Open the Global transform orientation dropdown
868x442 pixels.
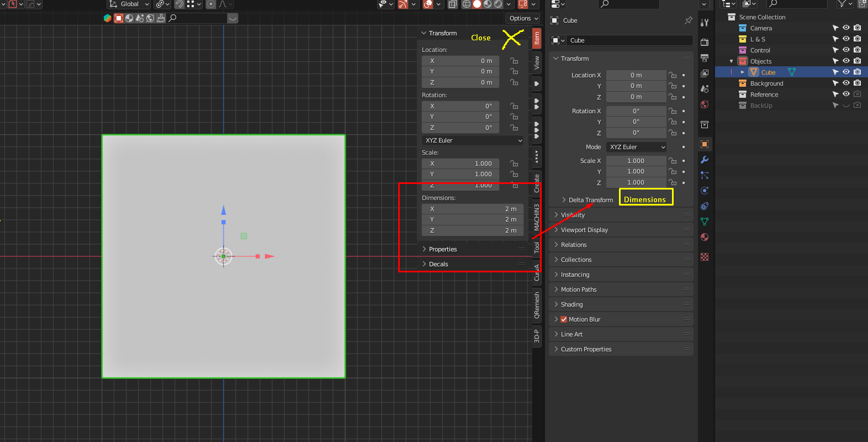(130, 4)
